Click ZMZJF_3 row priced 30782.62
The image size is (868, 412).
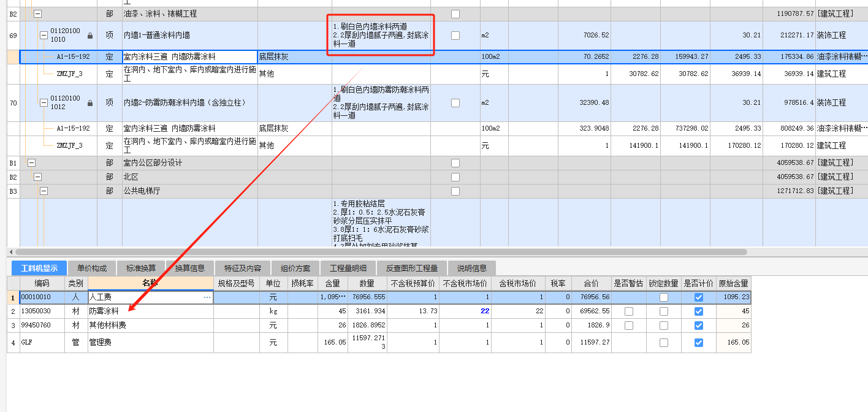point(69,74)
